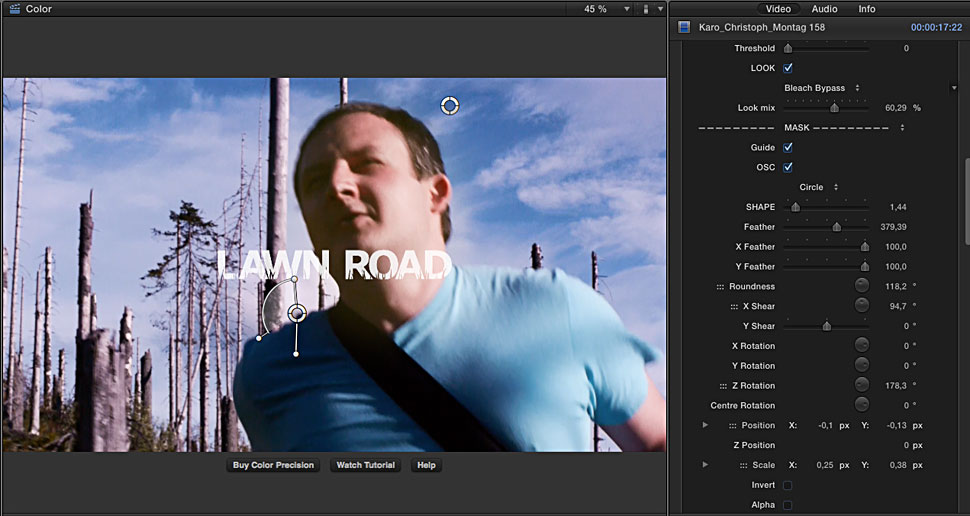970x516 pixels.
Task: Open the Bleach Bypass look dropdown
Action: click(x=821, y=88)
